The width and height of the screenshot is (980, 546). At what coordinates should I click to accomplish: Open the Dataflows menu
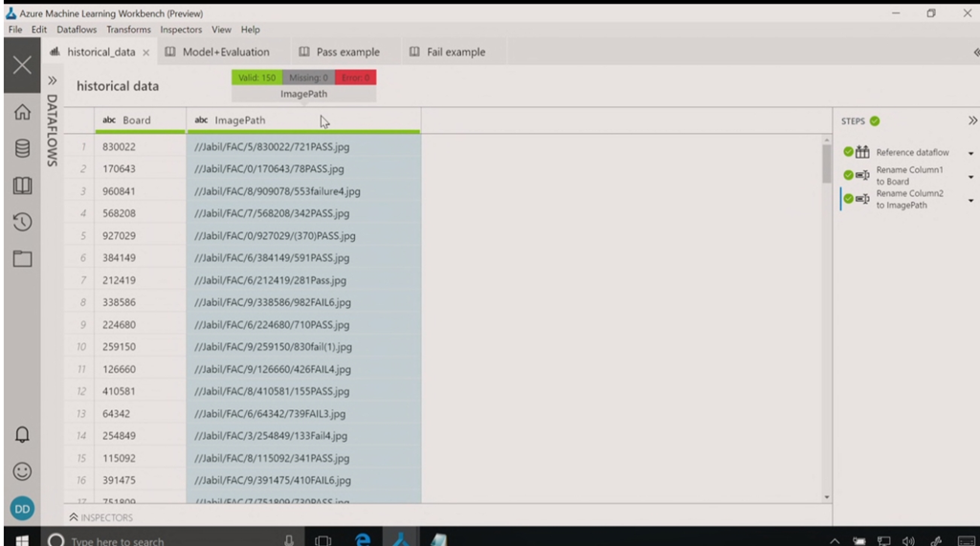[x=77, y=30]
